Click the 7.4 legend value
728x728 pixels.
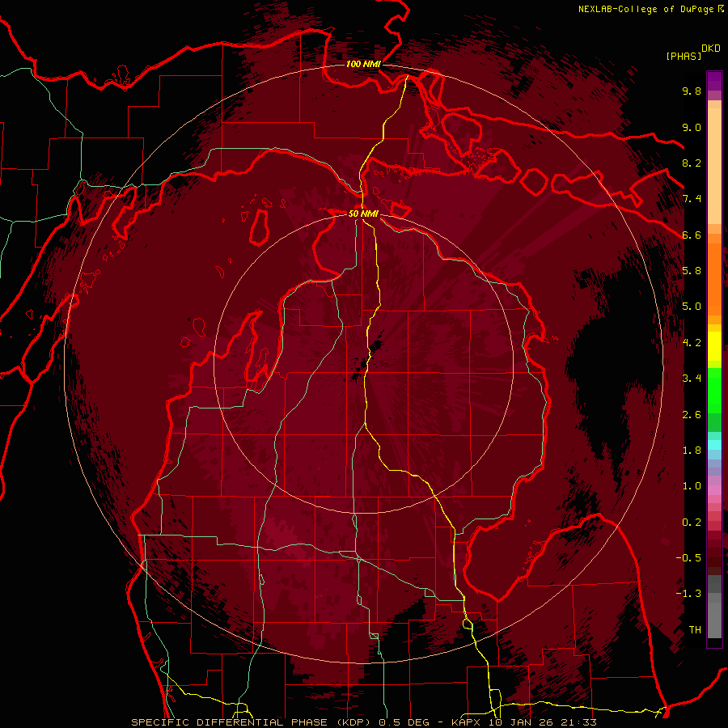pos(692,199)
